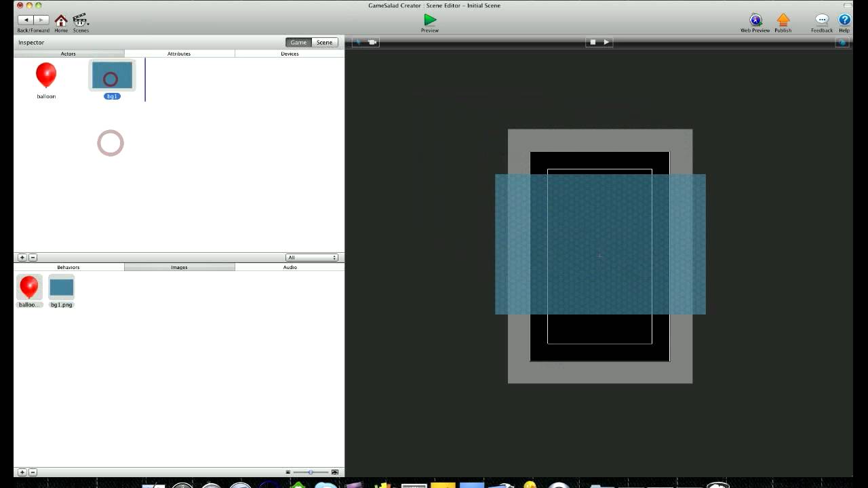868x488 pixels.
Task: Switch inspector to Scene
Action: point(324,42)
